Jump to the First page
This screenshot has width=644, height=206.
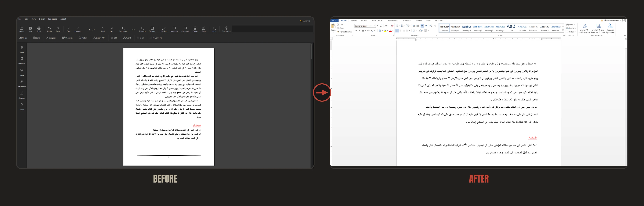pos(68,29)
